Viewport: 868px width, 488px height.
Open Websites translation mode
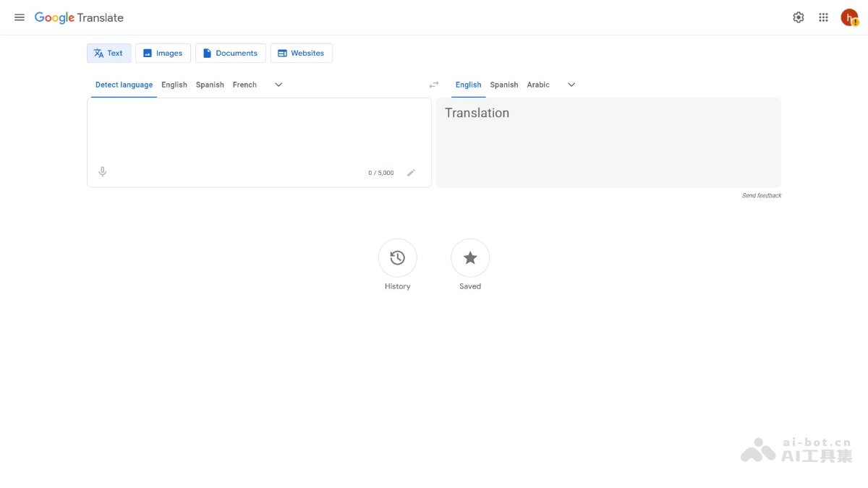coord(301,53)
